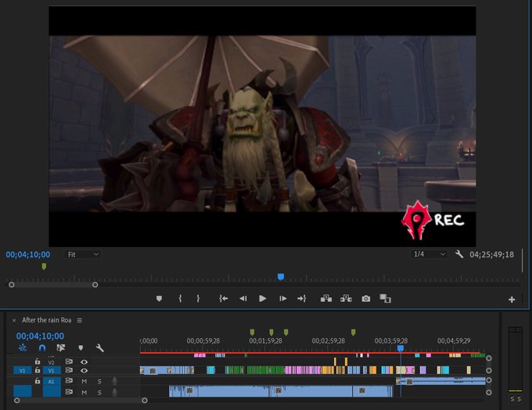Hide V1 track output with the eye icon
The height and width of the screenshot is (410, 532).
pyautogui.click(x=84, y=371)
